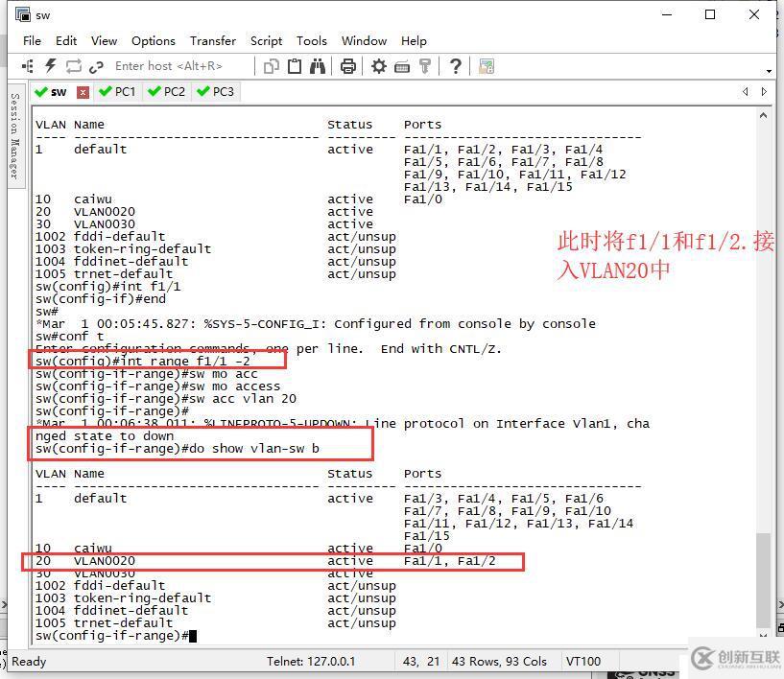Open the View menu

click(x=104, y=41)
